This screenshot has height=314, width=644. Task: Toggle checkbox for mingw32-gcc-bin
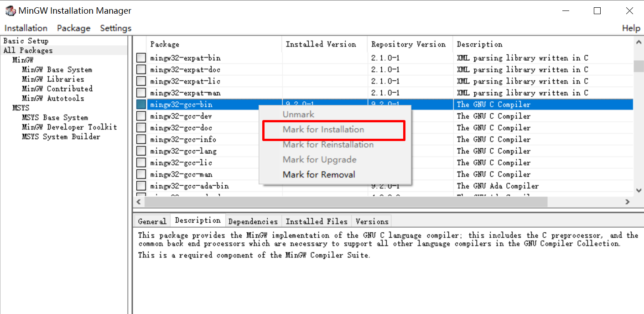click(141, 105)
